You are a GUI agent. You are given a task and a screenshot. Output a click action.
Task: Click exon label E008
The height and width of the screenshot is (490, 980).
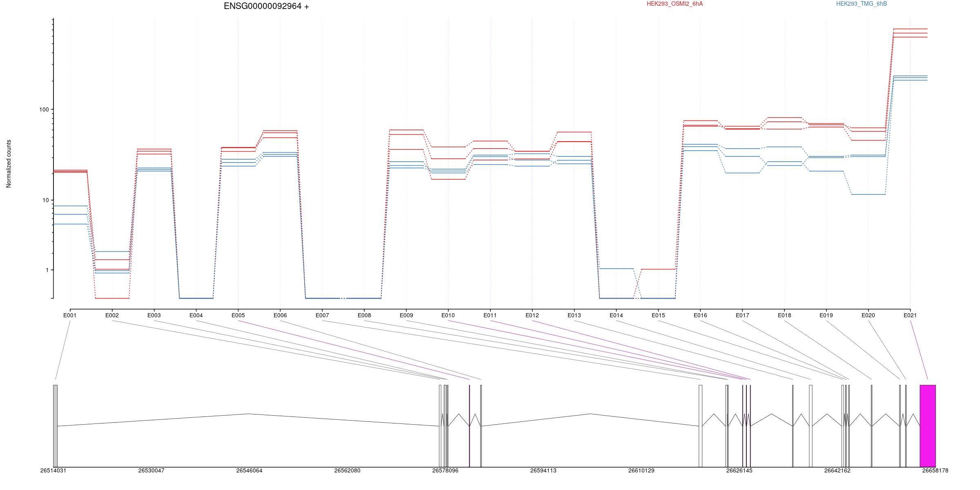364,316
